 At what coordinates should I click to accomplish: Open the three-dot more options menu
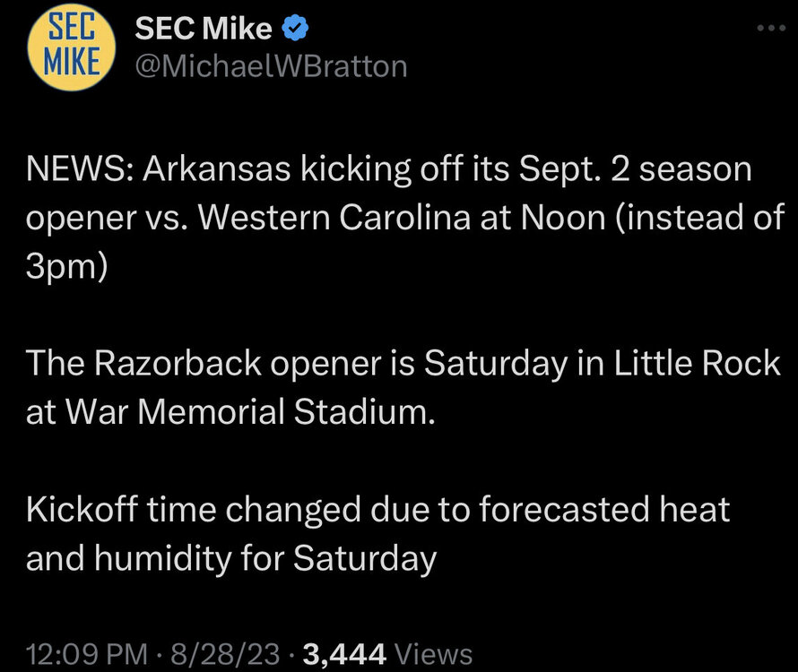770,29
